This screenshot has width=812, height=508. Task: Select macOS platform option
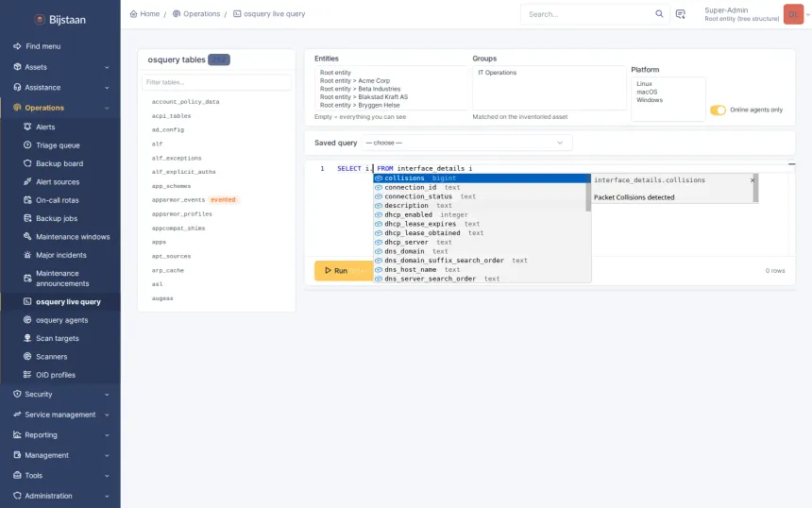tap(647, 93)
